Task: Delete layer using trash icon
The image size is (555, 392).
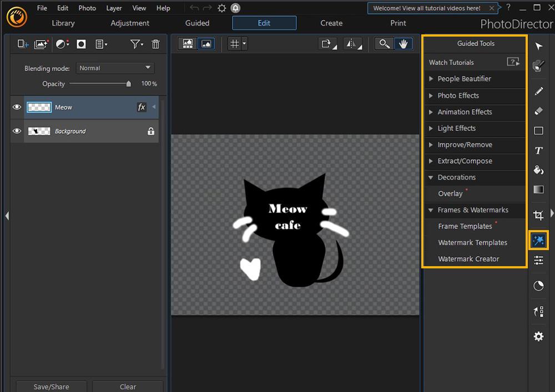Action: 155,44
